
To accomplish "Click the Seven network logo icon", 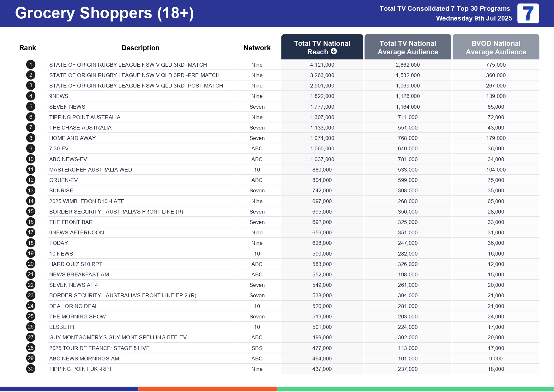I will tap(528, 14).
